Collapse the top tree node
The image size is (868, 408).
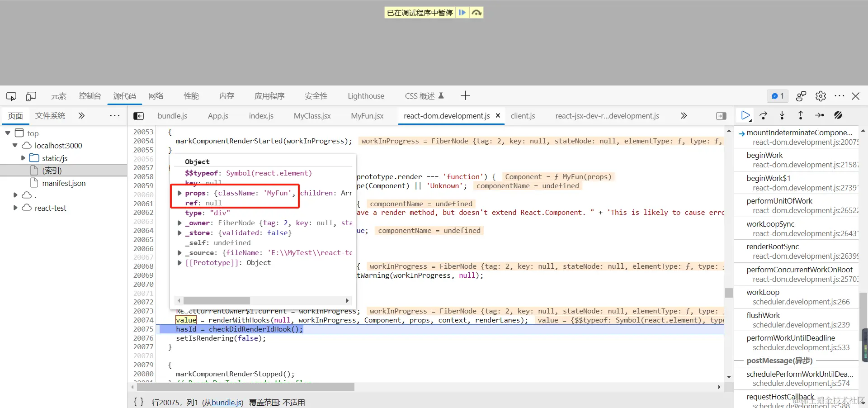8,133
